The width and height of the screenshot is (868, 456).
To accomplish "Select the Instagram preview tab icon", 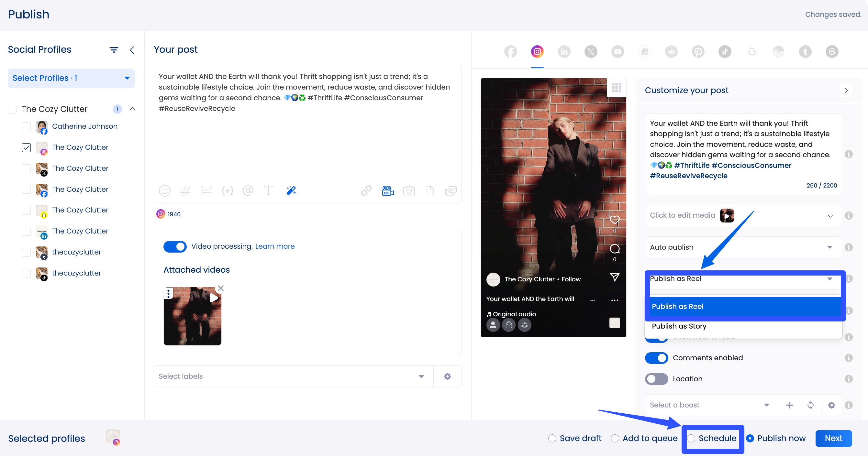I will click(537, 51).
